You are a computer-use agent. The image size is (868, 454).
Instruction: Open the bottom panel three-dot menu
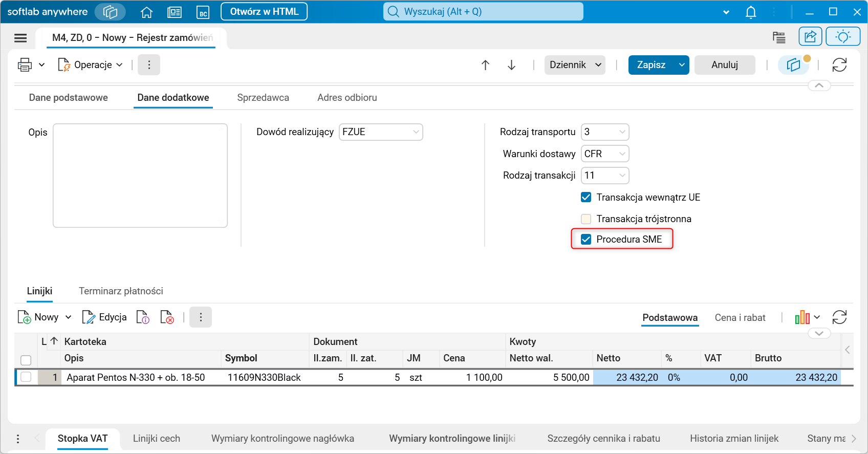click(18, 439)
